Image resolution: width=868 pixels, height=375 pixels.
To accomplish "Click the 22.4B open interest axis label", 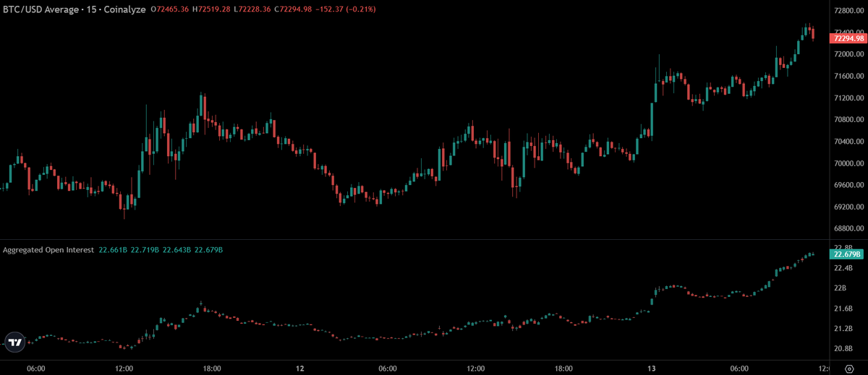I will pos(843,268).
